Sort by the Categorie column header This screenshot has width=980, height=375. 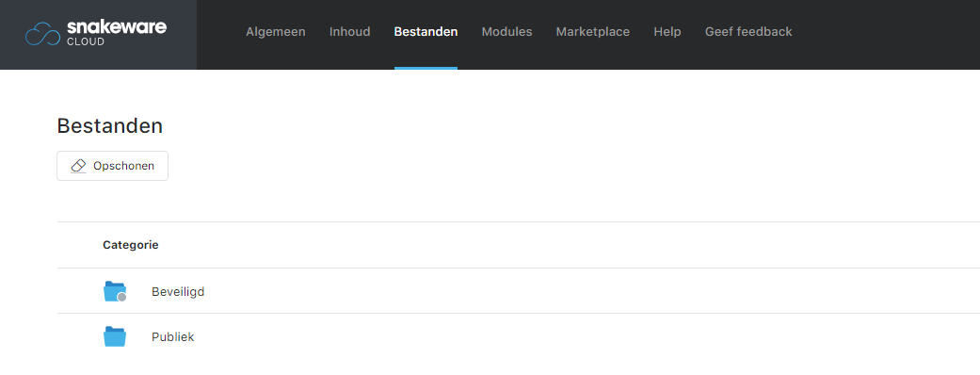(131, 245)
